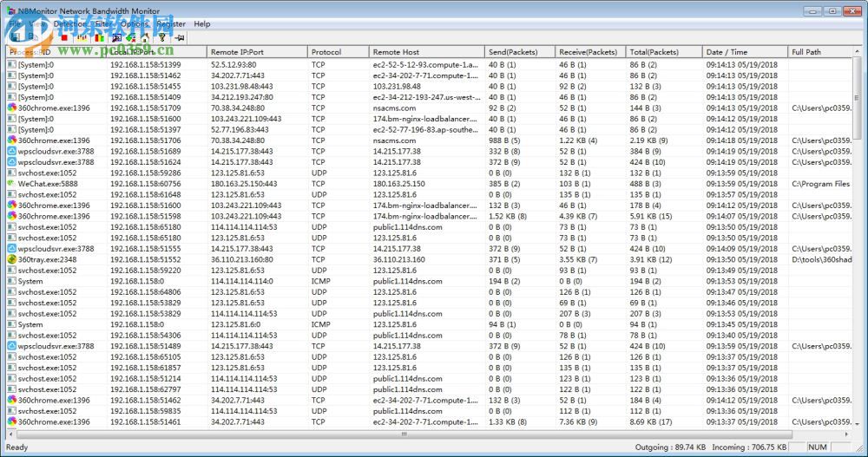Open the Help menu
The height and width of the screenshot is (457, 868).
pyautogui.click(x=202, y=23)
